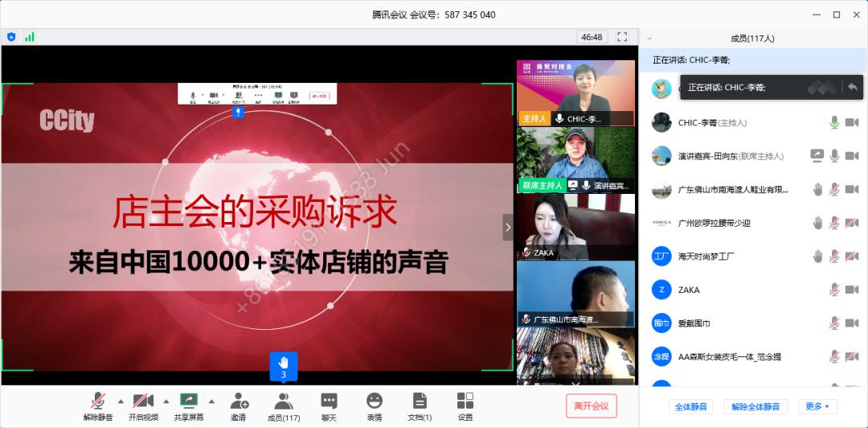868x428 pixels.
Task: Open the 邀请 invite button
Action: 240,406
